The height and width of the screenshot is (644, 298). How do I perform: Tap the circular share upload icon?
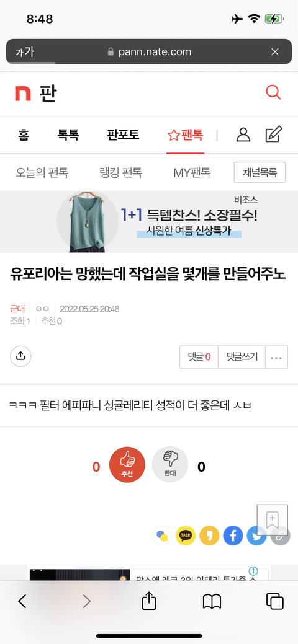[x=20, y=356]
